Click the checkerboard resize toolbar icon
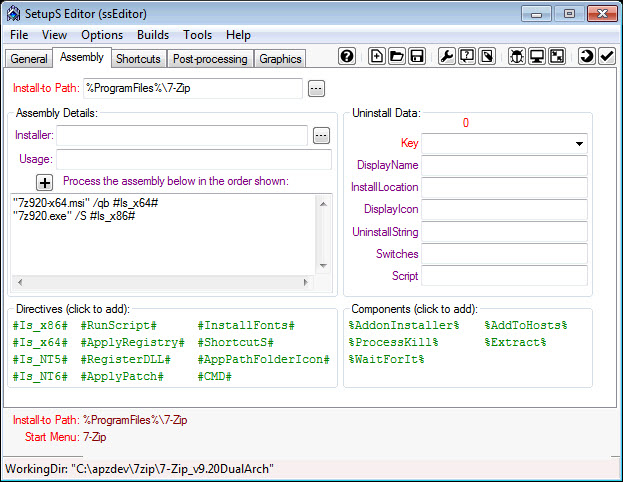This screenshot has width=623, height=482. (x=557, y=56)
